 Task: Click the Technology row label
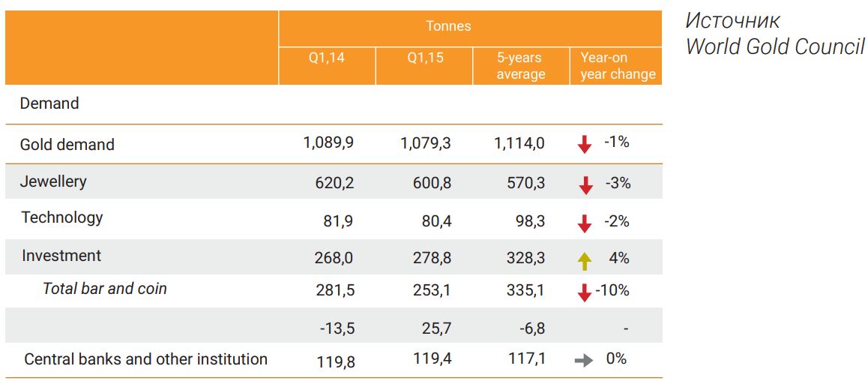[62, 217]
